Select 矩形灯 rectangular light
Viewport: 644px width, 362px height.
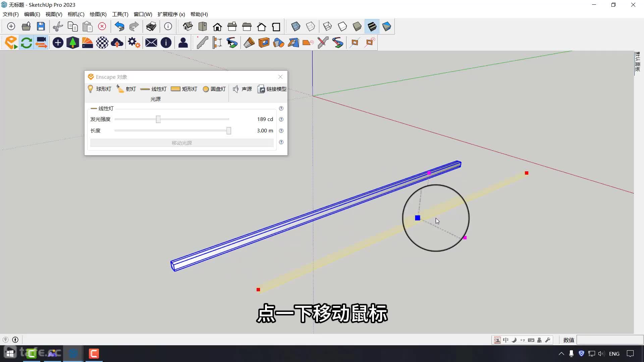coord(184,89)
